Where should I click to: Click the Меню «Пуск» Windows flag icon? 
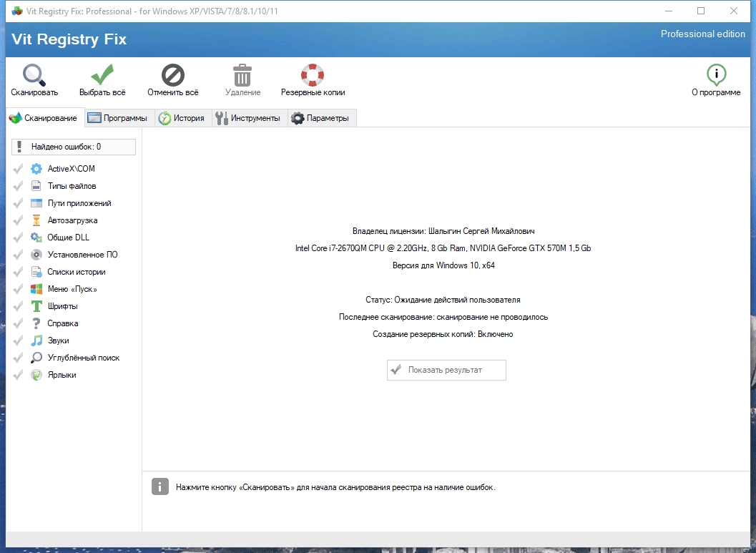[x=36, y=289]
